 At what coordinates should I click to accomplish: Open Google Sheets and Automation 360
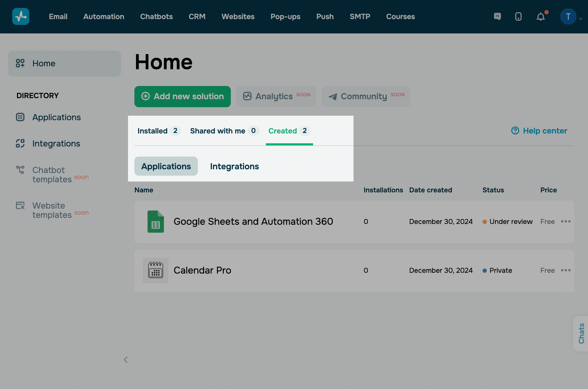coord(253,222)
